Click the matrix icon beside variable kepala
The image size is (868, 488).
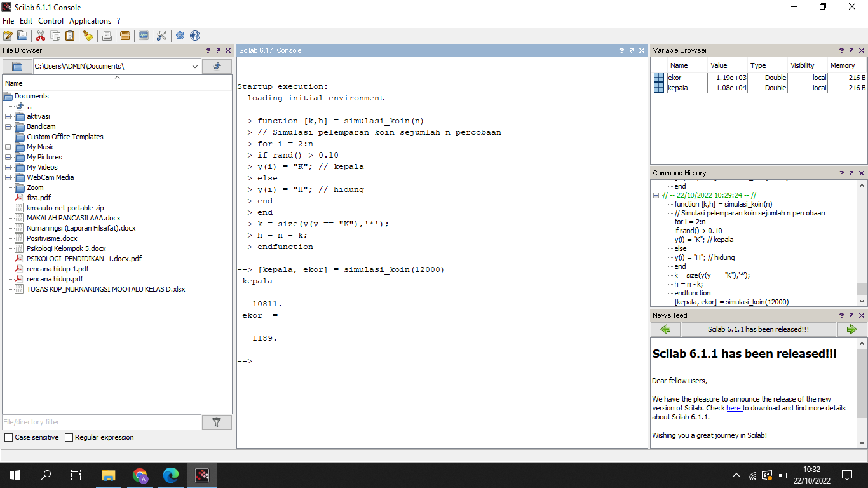pyautogui.click(x=659, y=88)
